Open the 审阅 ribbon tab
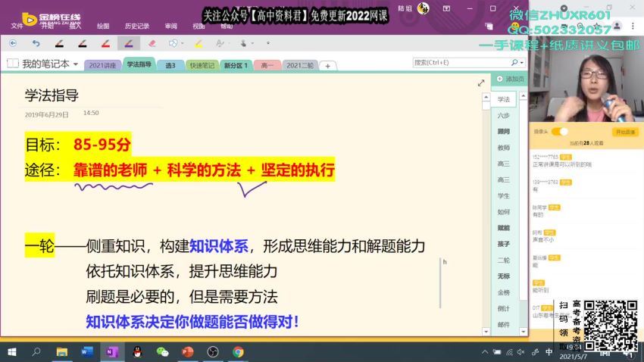The image size is (644, 362). (x=171, y=26)
